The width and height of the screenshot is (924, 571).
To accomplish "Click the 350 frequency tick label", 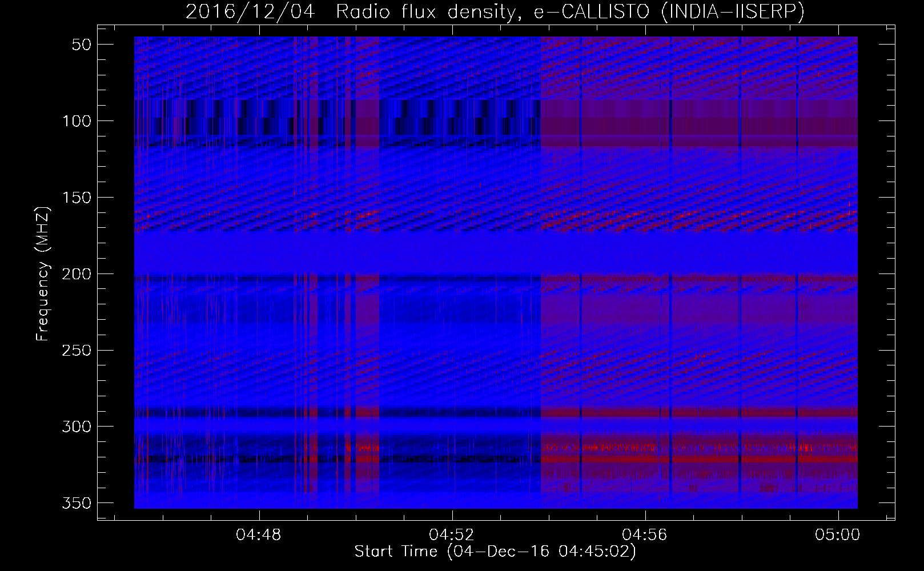I will point(77,503).
